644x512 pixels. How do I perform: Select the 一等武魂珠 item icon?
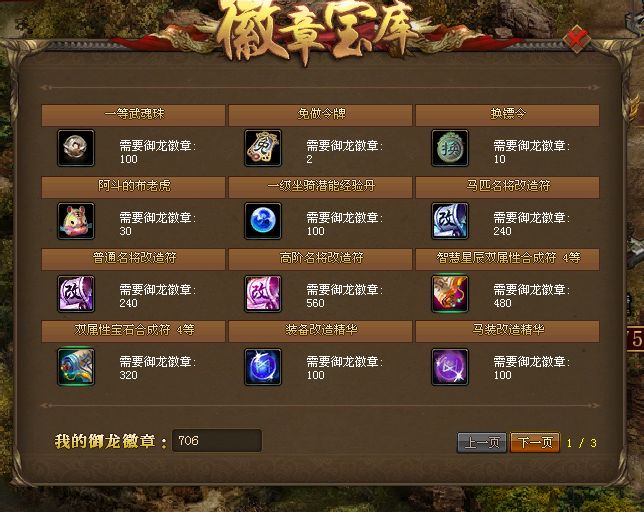(76, 148)
